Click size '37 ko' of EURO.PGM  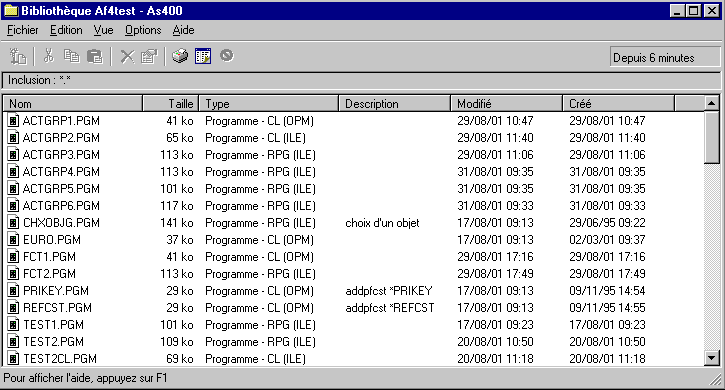(180, 240)
